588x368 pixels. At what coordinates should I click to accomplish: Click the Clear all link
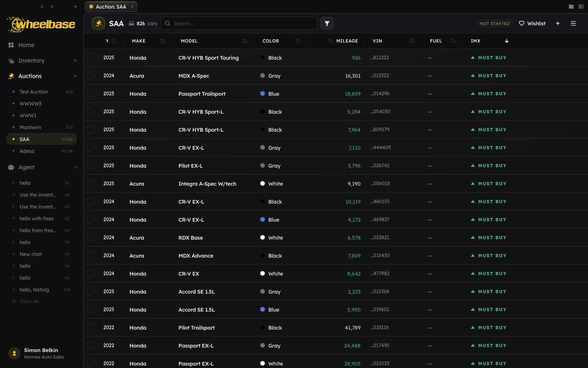(29, 301)
